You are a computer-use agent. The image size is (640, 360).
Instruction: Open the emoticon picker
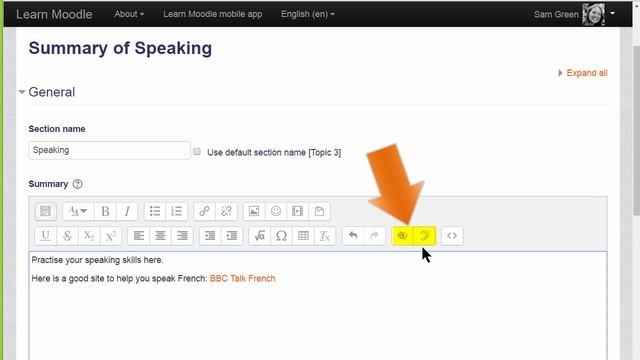tap(276, 211)
